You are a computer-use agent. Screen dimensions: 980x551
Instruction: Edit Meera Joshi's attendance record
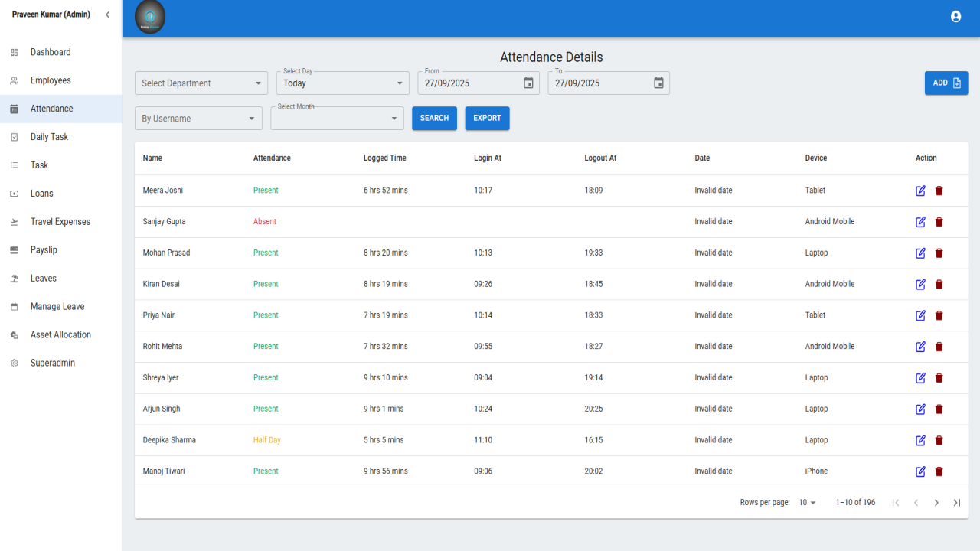click(x=921, y=191)
